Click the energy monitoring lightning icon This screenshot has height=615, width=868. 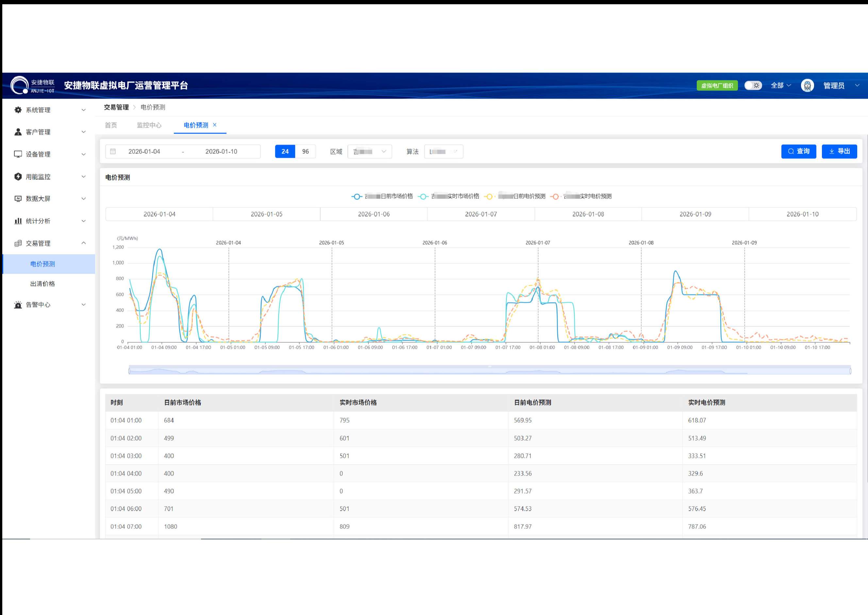click(x=18, y=176)
